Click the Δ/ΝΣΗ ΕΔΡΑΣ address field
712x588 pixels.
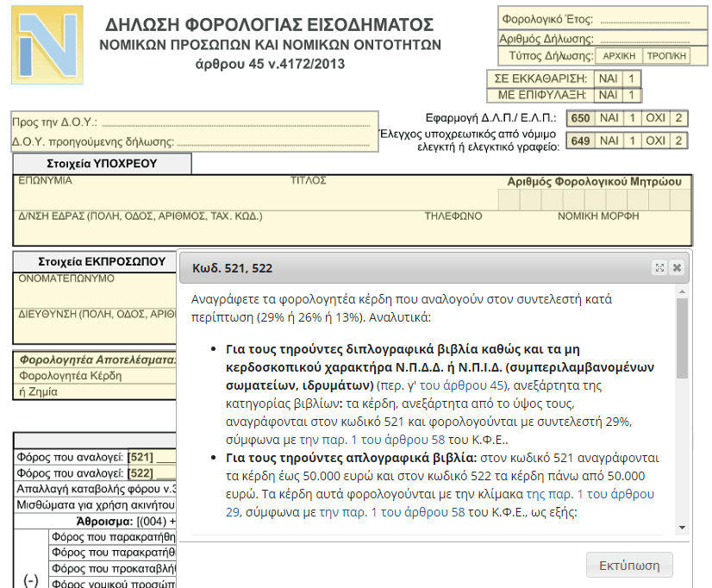pos(217,228)
